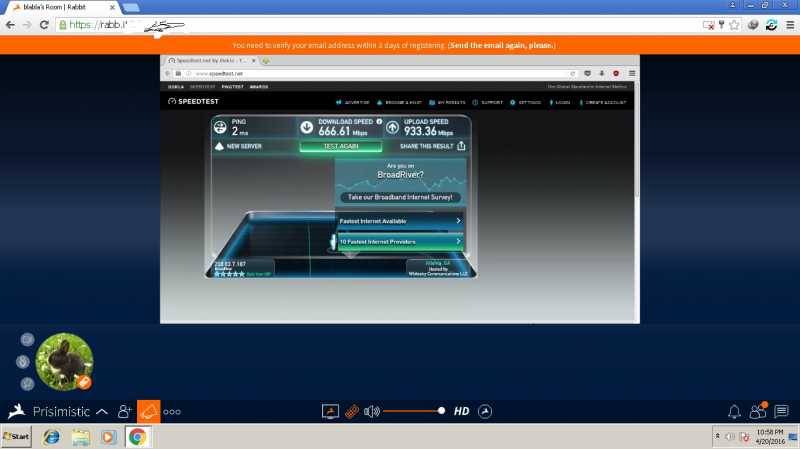800x449 pixels.
Task: Click the screen share monitor icon
Action: 330,411
